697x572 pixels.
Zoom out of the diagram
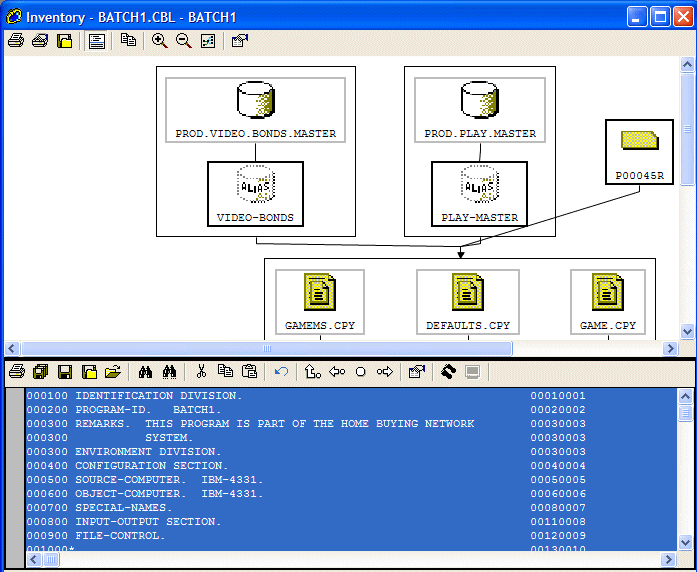pyautogui.click(x=184, y=41)
